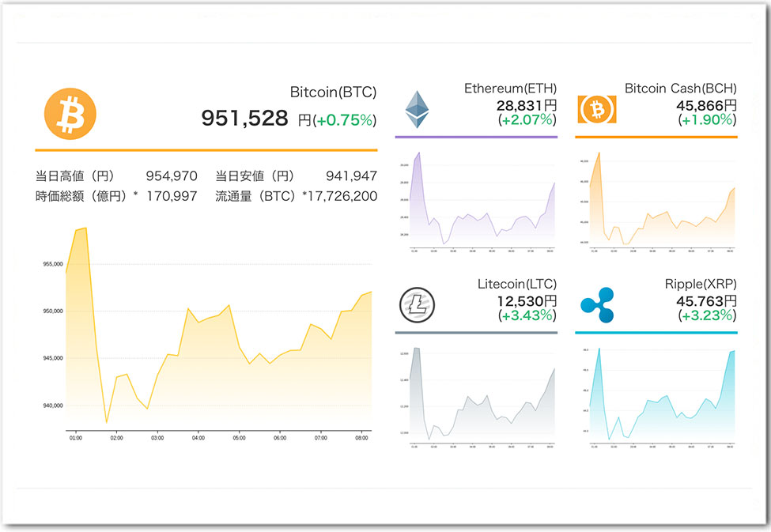The width and height of the screenshot is (771, 532).
Task: Select Ethereum price 28,831円
Action: 527,106
